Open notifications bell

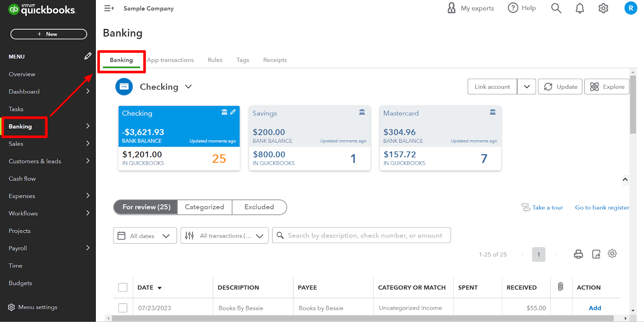(x=580, y=8)
